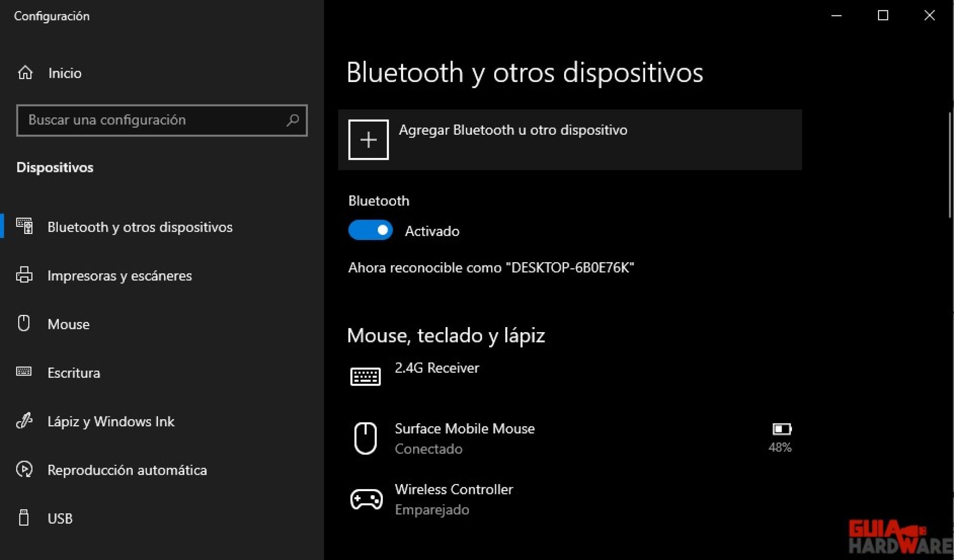Click the USB drive icon

[24, 518]
